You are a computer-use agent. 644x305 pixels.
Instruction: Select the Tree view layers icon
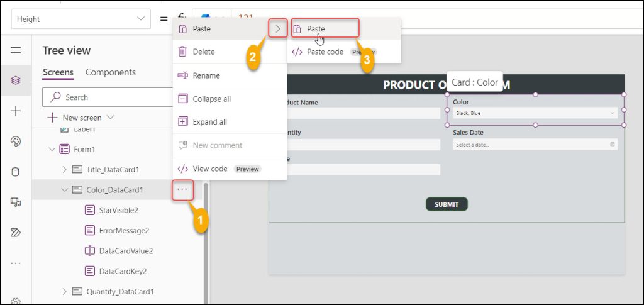16,80
